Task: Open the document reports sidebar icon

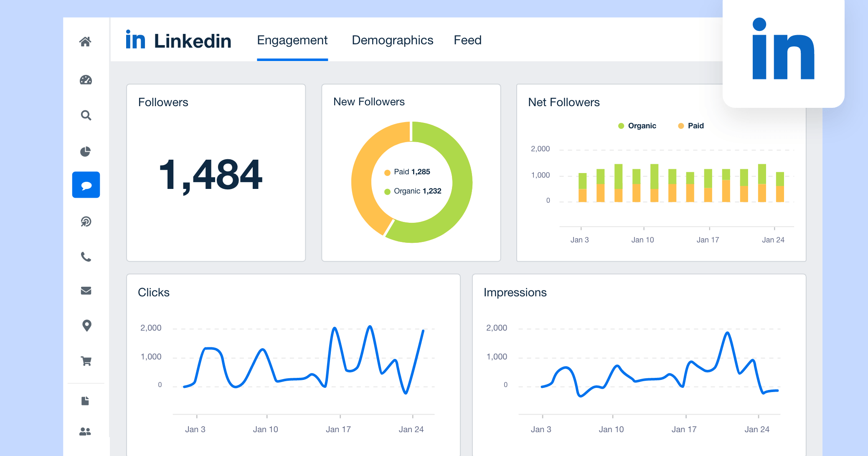Action: pos(85,401)
